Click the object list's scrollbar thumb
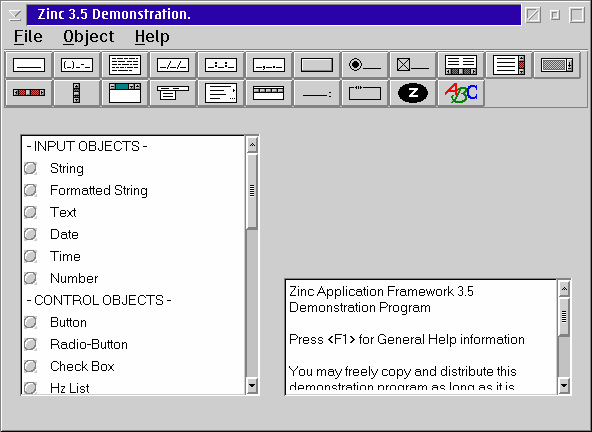The image size is (592, 432). click(x=252, y=191)
